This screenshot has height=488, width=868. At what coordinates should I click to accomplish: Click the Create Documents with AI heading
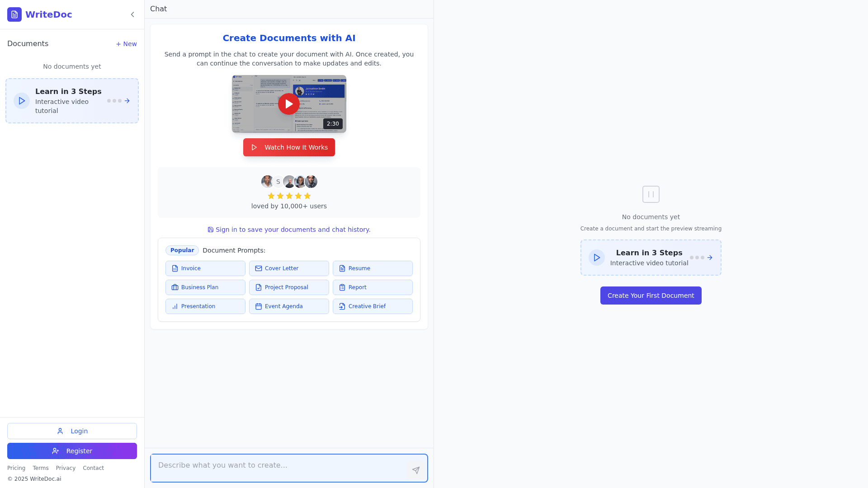click(289, 38)
